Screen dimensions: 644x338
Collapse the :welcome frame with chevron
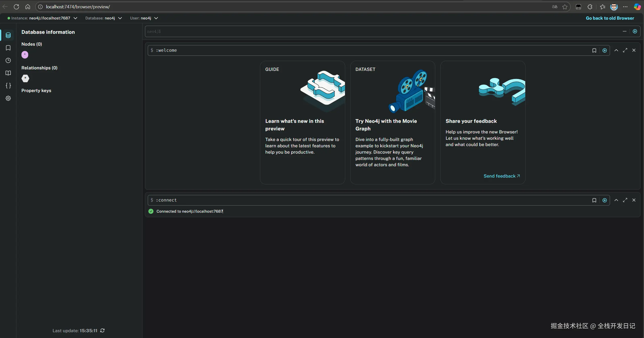pyautogui.click(x=616, y=50)
